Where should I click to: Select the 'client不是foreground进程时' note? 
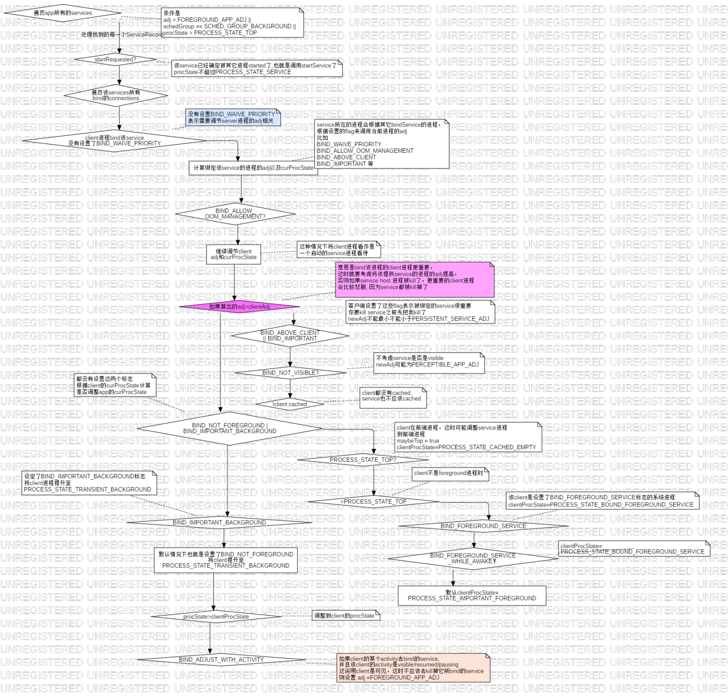click(450, 473)
